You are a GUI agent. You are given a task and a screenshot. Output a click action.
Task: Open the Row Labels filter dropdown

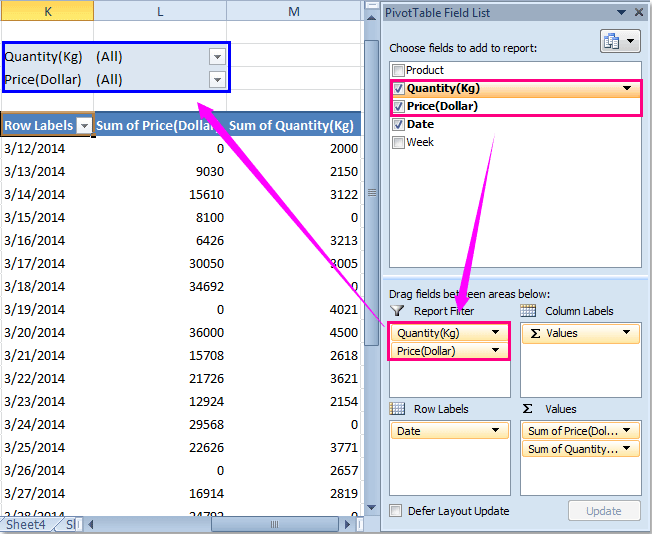(84, 126)
